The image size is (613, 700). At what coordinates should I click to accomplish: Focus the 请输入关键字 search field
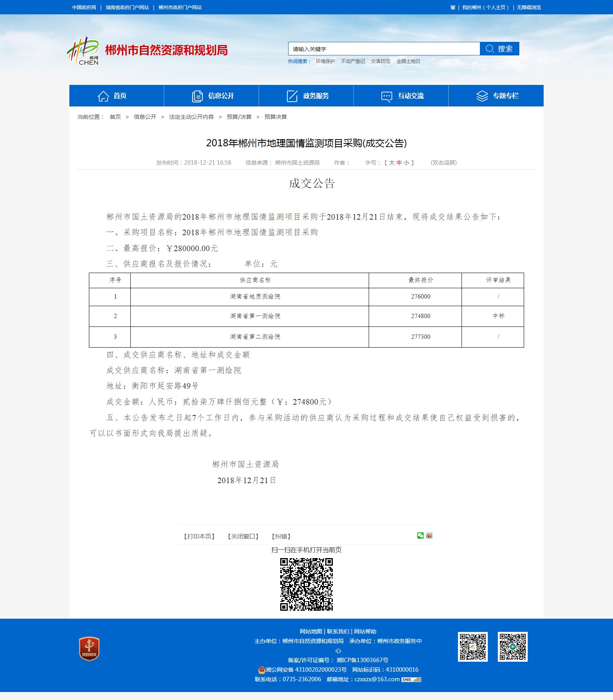click(x=384, y=49)
